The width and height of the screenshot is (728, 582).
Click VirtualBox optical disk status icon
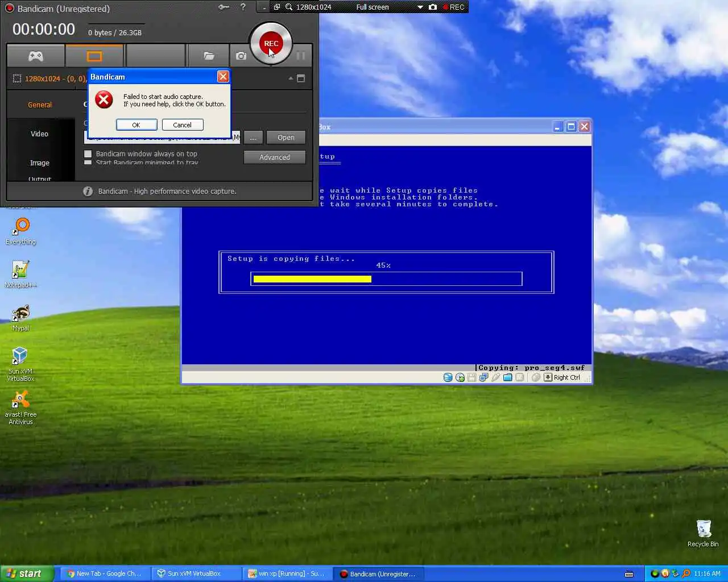coord(460,377)
